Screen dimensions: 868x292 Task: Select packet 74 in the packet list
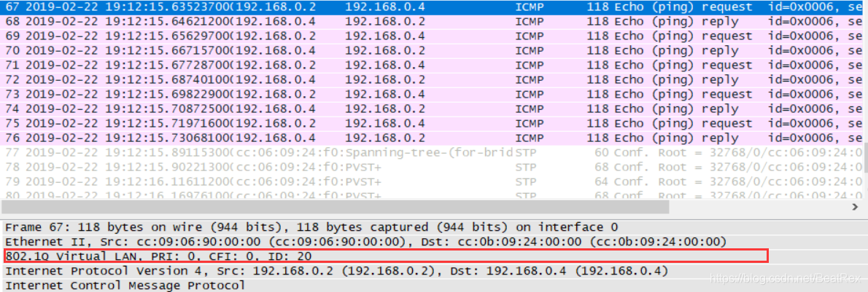tap(431, 108)
